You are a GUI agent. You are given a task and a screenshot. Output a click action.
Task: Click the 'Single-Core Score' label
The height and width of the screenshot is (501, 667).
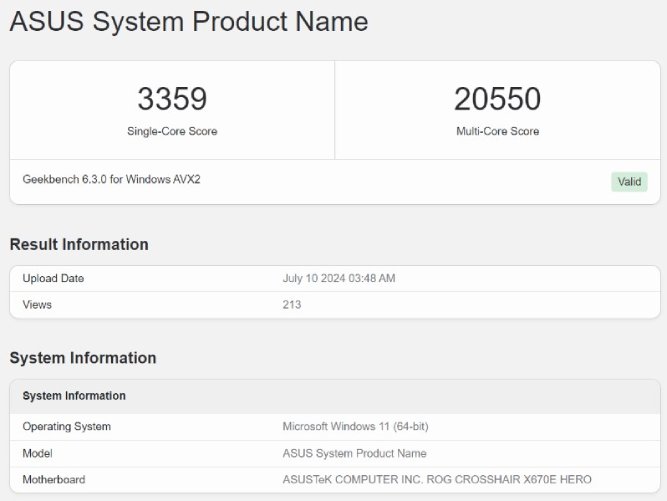click(x=172, y=131)
